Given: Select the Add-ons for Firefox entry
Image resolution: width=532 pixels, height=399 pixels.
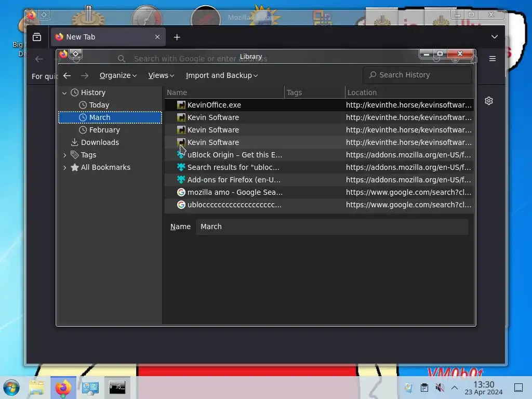Looking at the screenshot, I should (x=319, y=180).
